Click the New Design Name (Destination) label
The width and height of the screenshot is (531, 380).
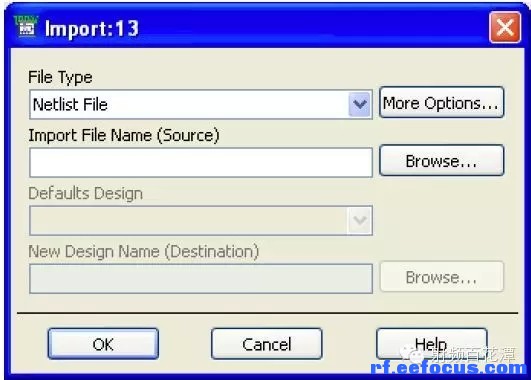pos(144,252)
